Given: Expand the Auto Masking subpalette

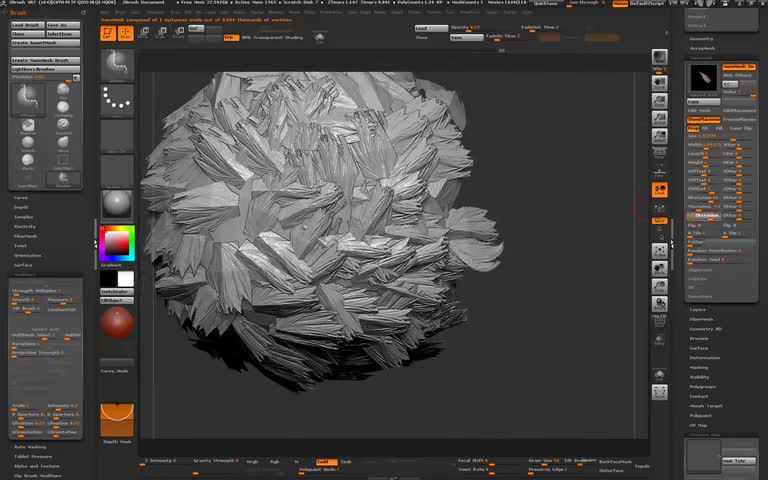Looking at the screenshot, I should 30,447.
